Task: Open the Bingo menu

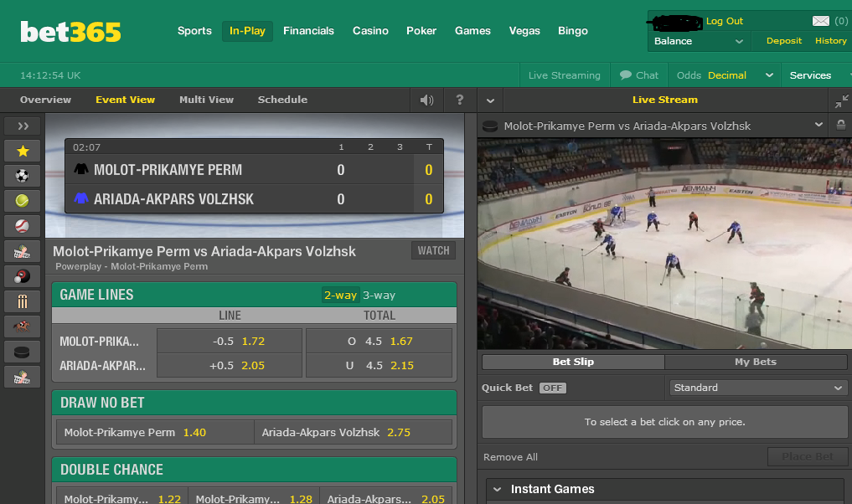Action: [573, 31]
